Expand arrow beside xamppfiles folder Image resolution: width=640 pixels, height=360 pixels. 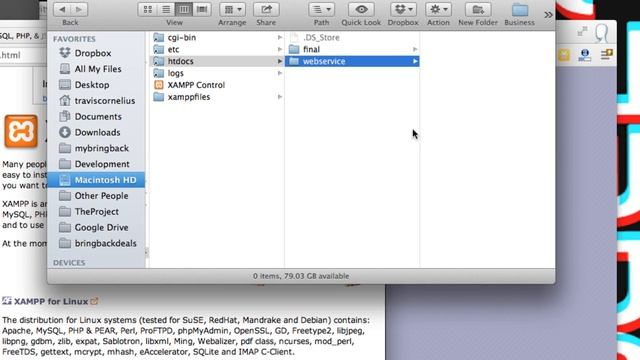coord(280,97)
